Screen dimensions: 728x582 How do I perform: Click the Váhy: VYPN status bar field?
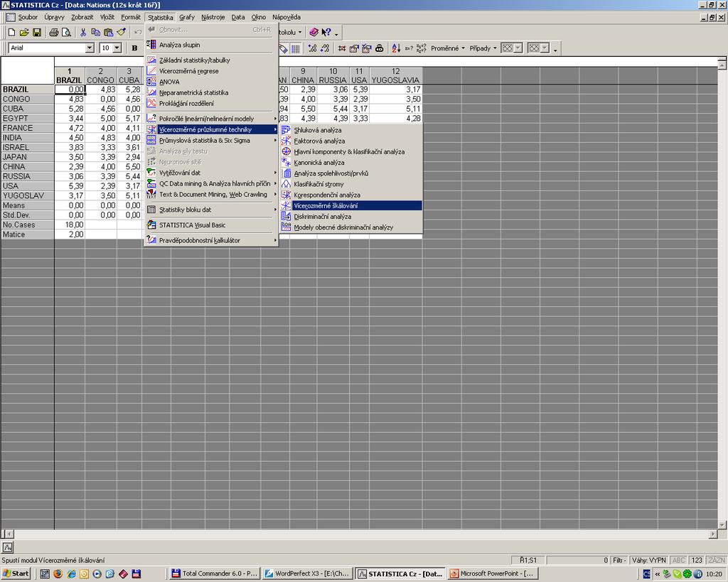(649, 560)
